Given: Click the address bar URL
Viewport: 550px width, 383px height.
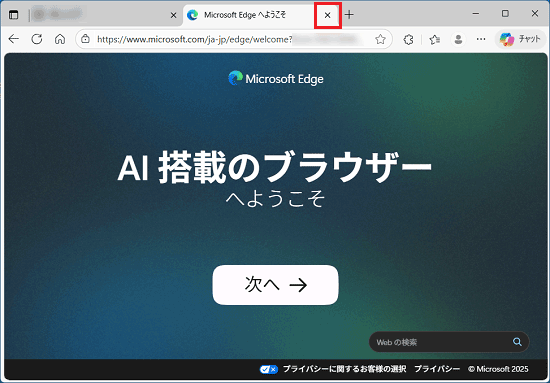Looking at the screenshot, I should 195,39.
